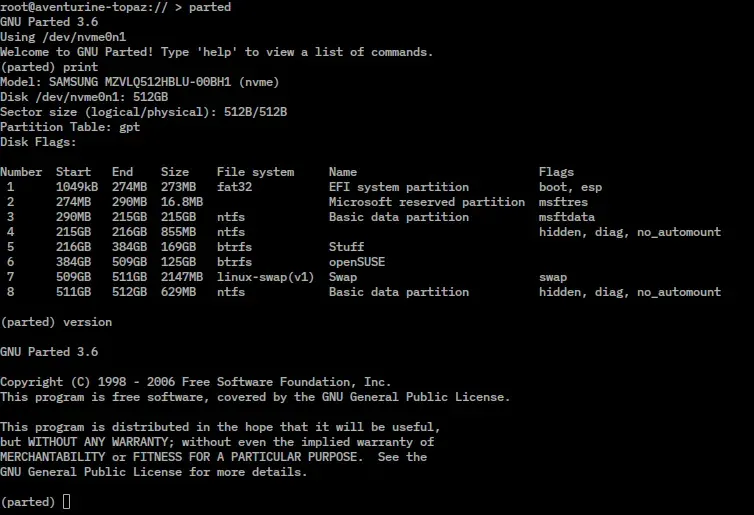Click the 'End' column header

pos(123,172)
